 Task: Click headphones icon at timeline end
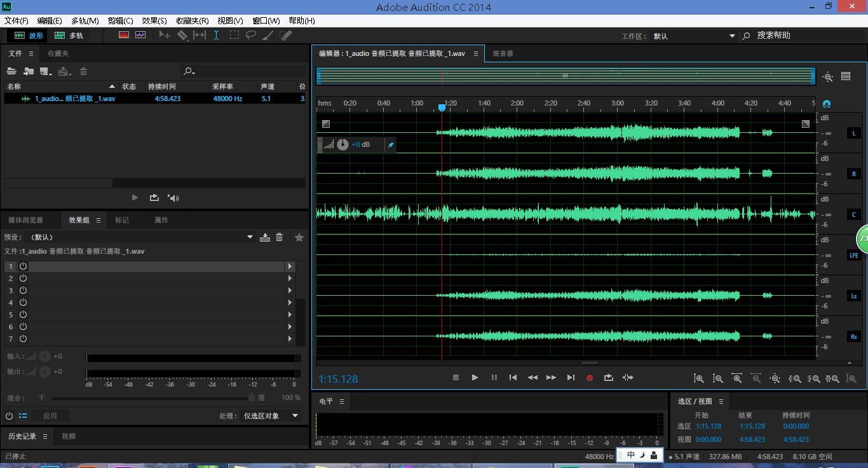(826, 103)
